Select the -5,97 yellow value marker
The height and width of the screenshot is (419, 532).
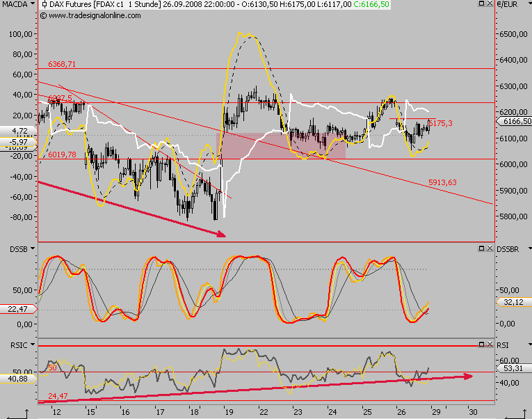(19, 141)
